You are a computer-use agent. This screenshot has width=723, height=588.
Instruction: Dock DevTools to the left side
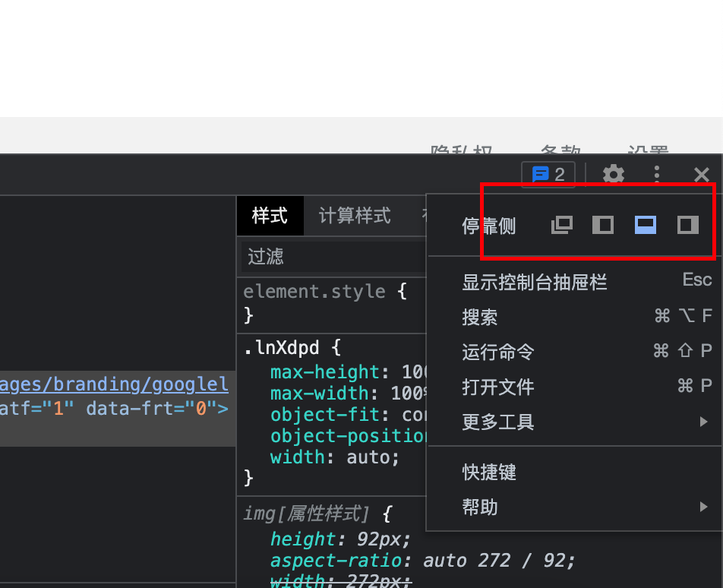pyautogui.click(x=603, y=225)
